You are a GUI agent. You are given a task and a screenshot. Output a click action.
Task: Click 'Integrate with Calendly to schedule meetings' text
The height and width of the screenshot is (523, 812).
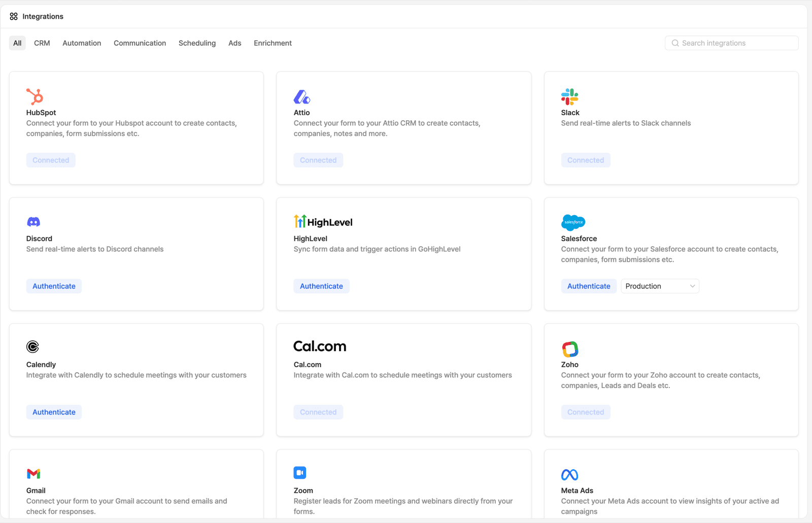click(137, 375)
